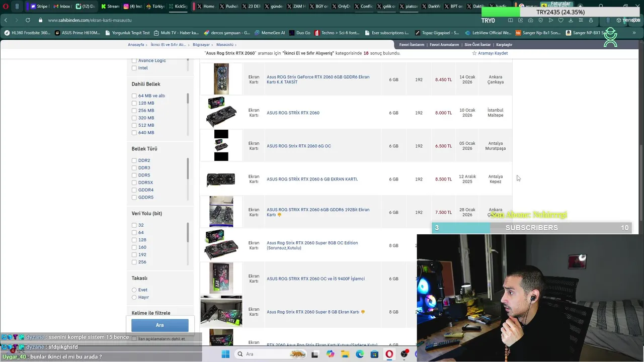Open File Explorer from the taskbar

345,354
